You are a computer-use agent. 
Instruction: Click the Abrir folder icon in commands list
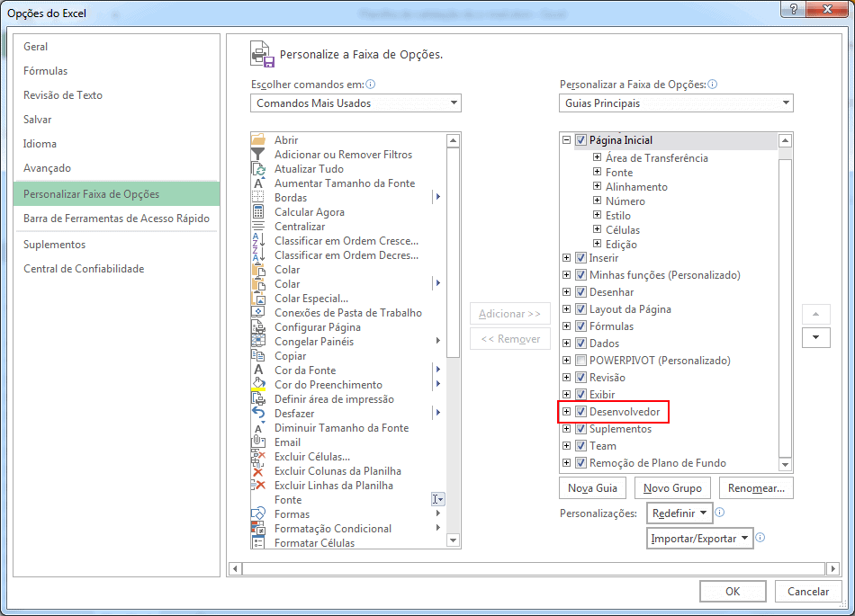click(x=258, y=140)
